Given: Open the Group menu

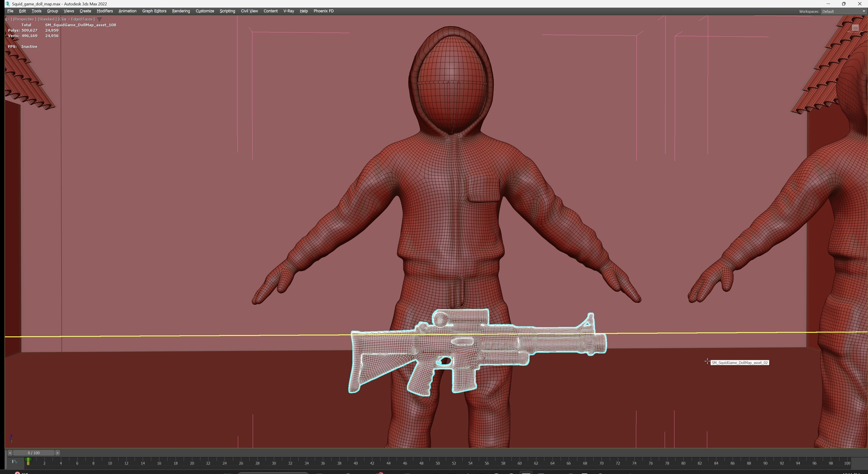Looking at the screenshot, I should (x=52, y=11).
